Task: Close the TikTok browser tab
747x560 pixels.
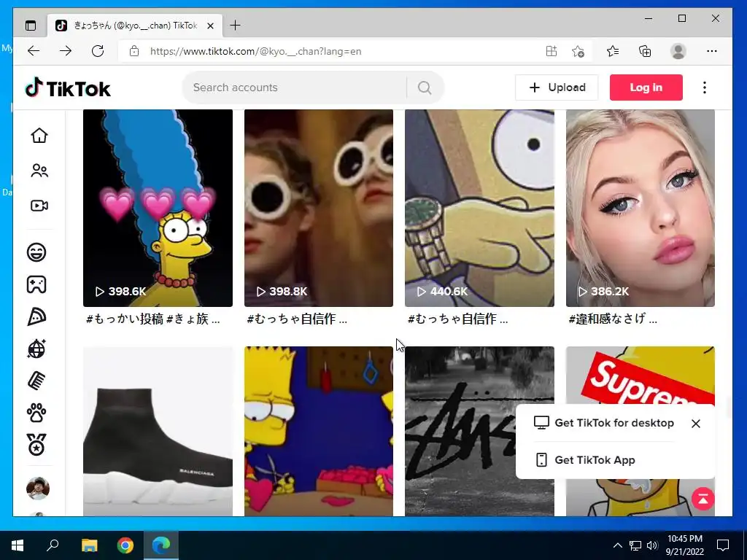Action: 211,26
